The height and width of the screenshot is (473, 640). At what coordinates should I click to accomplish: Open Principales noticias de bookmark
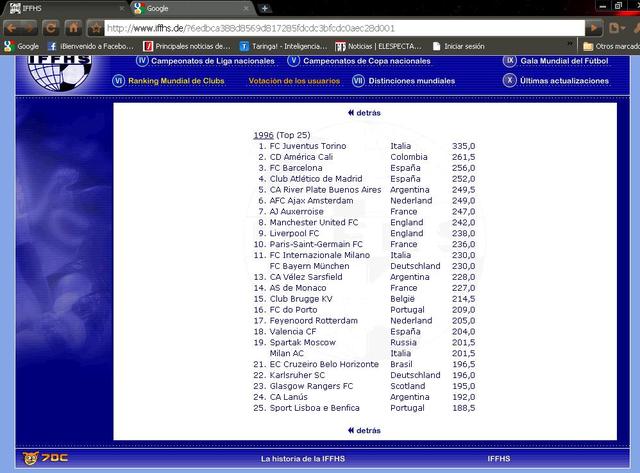tap(187, 46)
